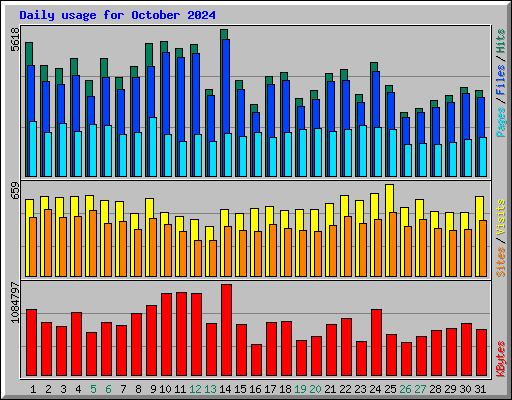
Task: Click day 30 on the x-axis
Action: point(465,389)
